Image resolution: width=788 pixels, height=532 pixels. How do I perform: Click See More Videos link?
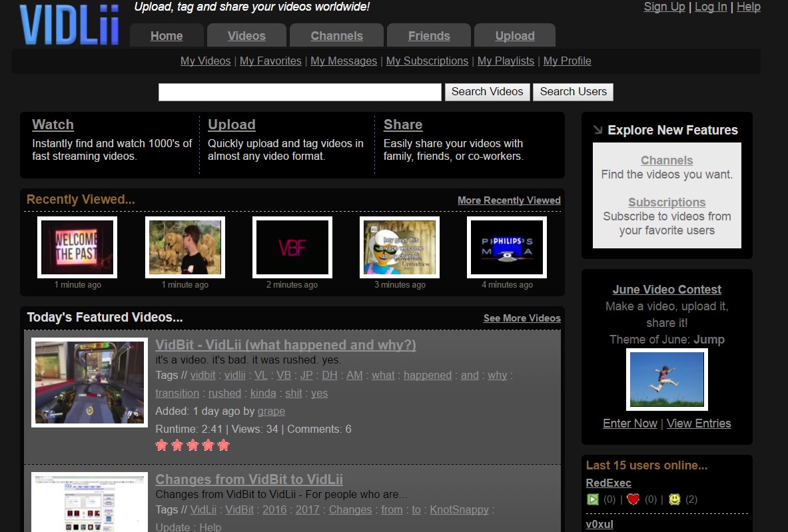pyautogui.click(x=522, y=318)
